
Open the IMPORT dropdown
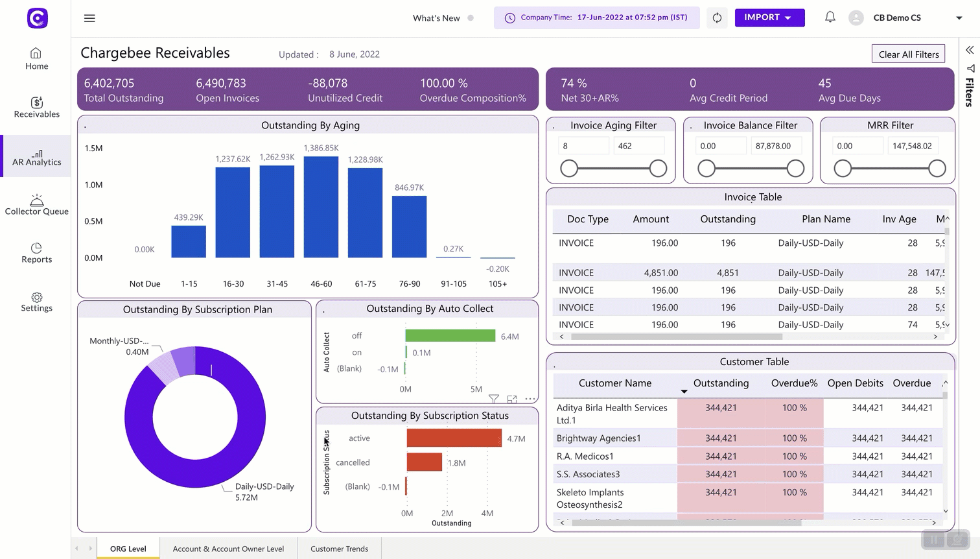coord(769,18)
